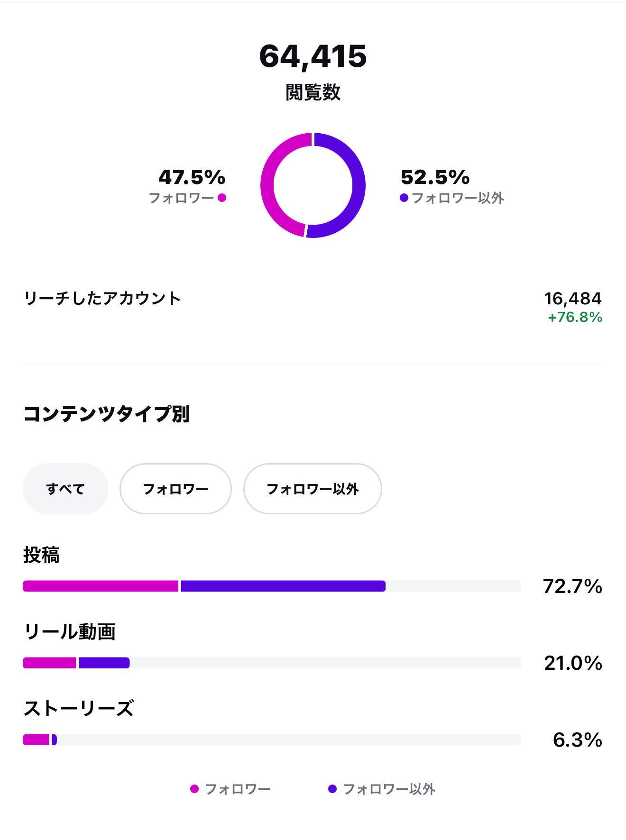Click purple segment of リール動画 bar

104,663
